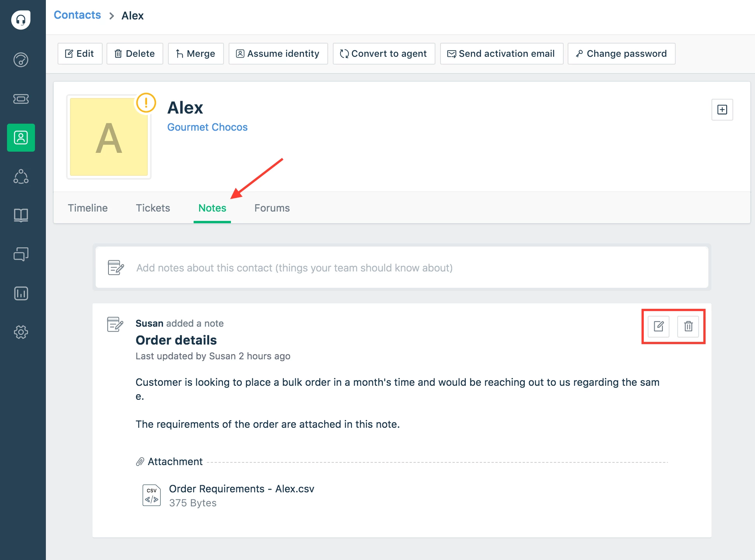The height and width of the screenshot is (560, 755).
Task: Open the Reports chart icon in sidebar
Action: pos(21,293)
